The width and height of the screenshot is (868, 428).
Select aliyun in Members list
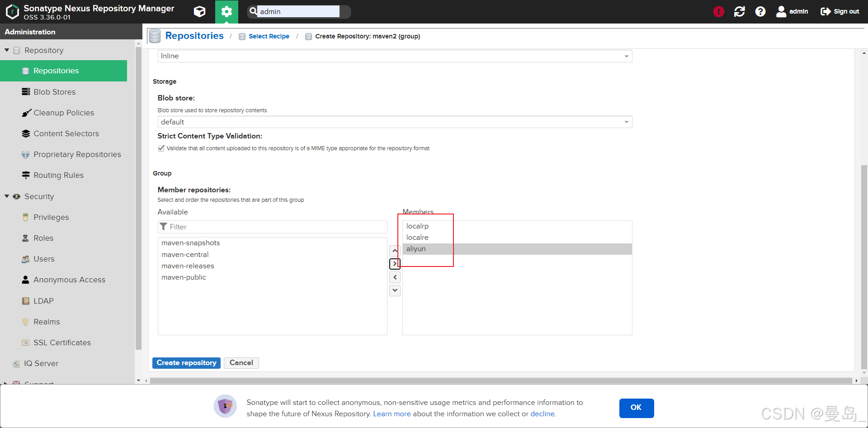pos(517,249)
